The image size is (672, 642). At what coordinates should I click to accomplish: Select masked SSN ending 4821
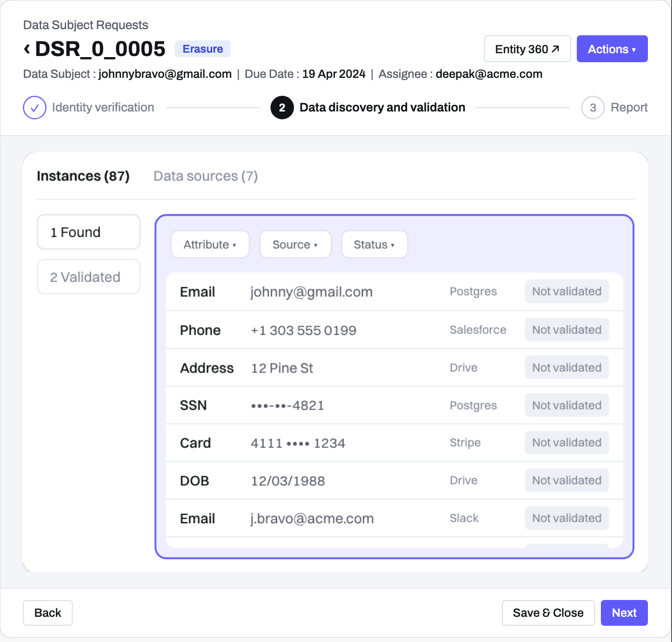pos(287,406)
